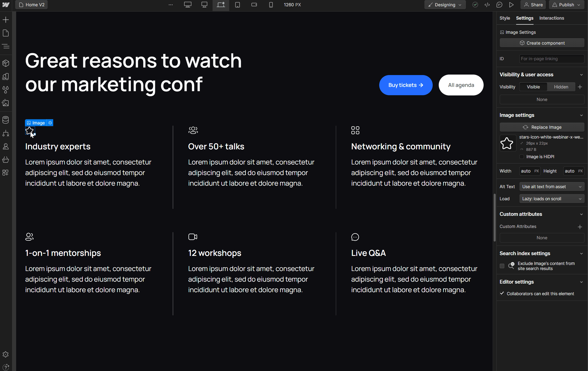Screen dimensions: 588x371
Task: Click the Buy tickets button
Action: tap(406, 85)
